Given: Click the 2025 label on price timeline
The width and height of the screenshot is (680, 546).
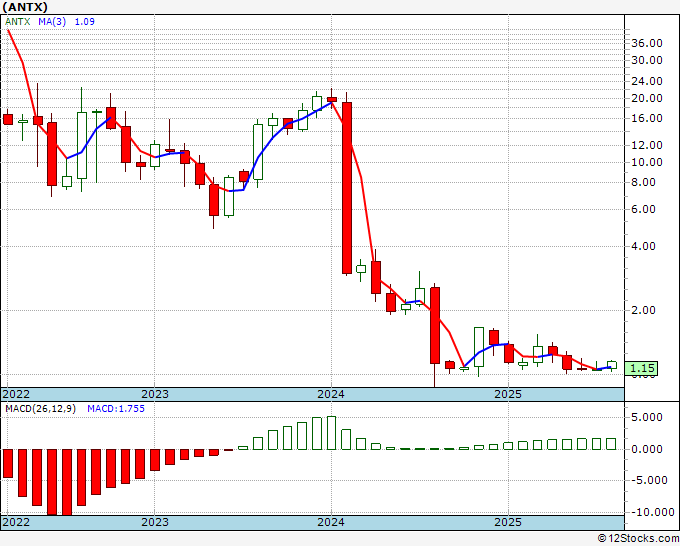Looking at the screenshot, I should pos(508,395).
